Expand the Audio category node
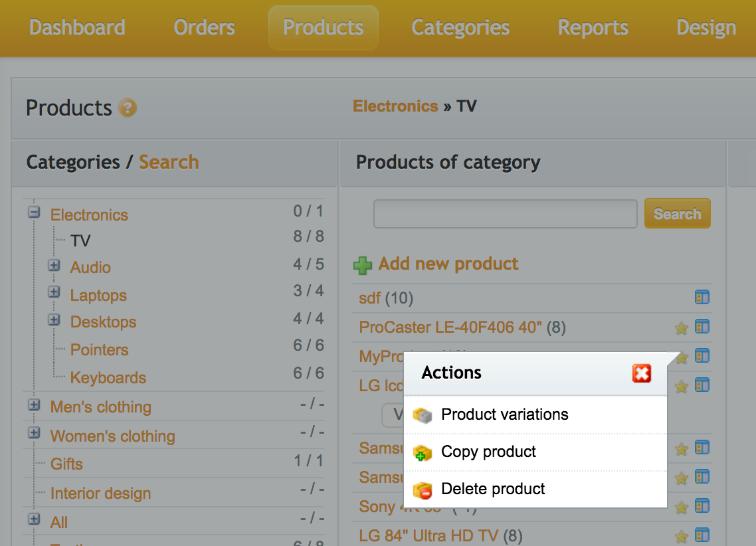 [54, 266]
